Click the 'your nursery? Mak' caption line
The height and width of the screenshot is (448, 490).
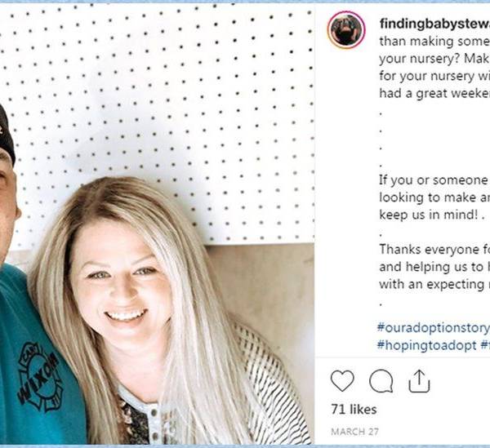point(433,60)
